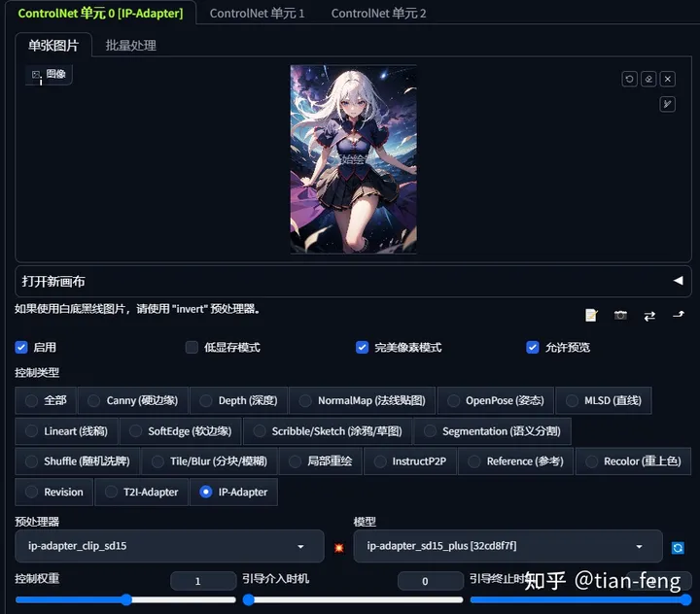Click the notepad icon to create a canvas
Viewport: 700px width, 614px height.
click(591, 316)
